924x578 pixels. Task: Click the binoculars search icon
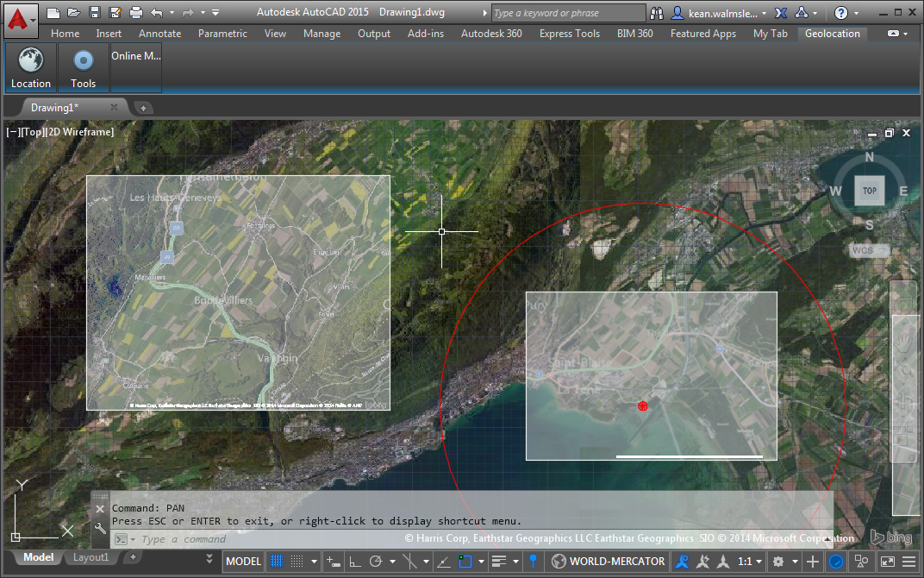(657, 13)
